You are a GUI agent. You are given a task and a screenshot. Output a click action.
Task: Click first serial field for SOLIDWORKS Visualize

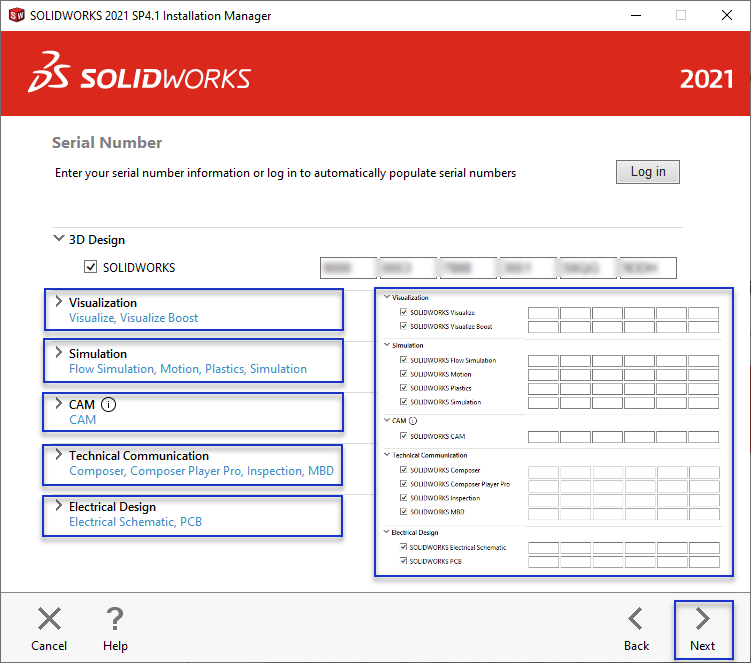(x=543, y=313)
